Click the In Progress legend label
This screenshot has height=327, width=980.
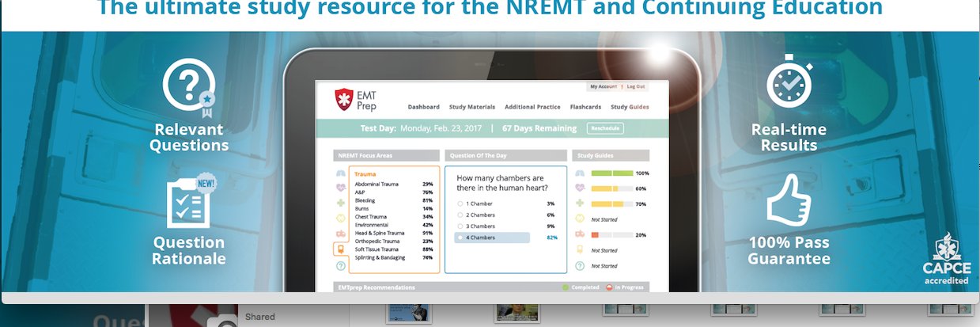click(630, 287)
